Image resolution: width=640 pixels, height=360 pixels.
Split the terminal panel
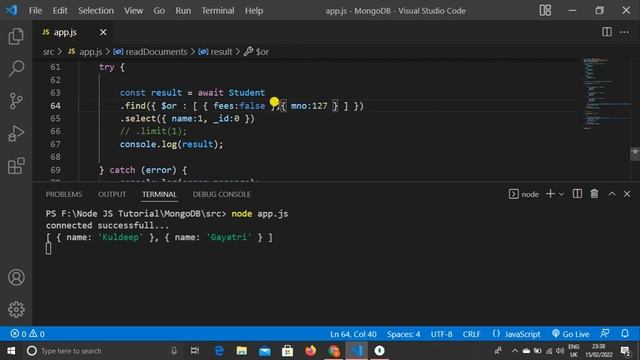577,194
